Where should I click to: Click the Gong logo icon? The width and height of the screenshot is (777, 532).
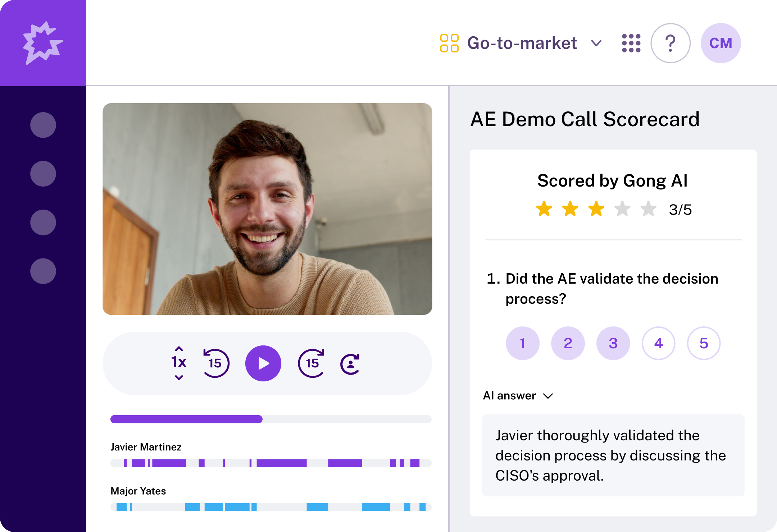[x=43, y=43]
